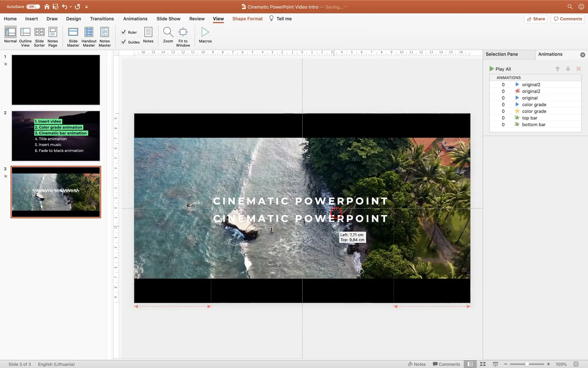Image resolution: width=588 pixels, height=368 pixels.
Task: Open the Quick Access Toolbar customization menu
Action: pos(87,6)
